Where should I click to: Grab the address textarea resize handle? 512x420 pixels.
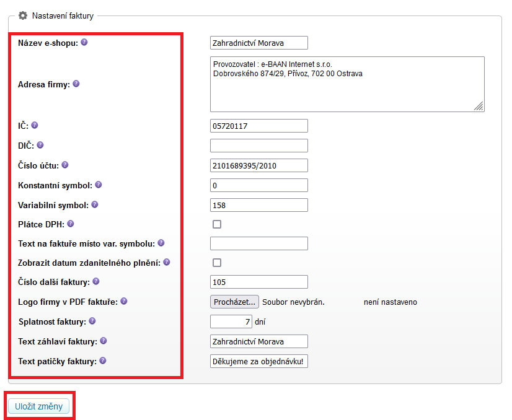pyautogui.click(x=479, y=107)
